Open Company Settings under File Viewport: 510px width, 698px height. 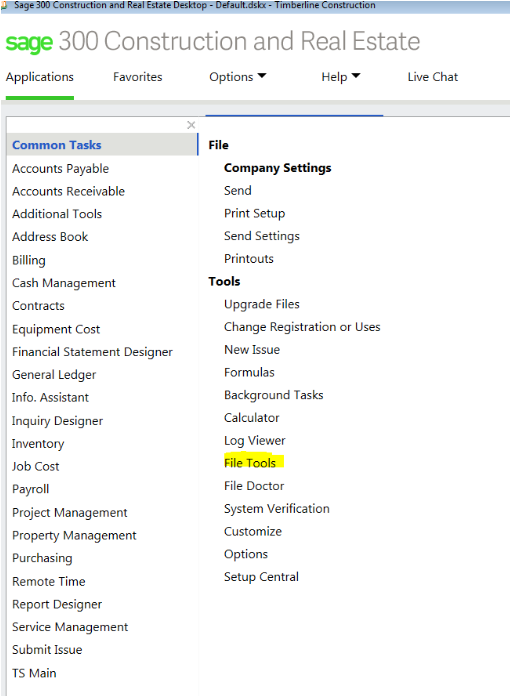[278, 168]
